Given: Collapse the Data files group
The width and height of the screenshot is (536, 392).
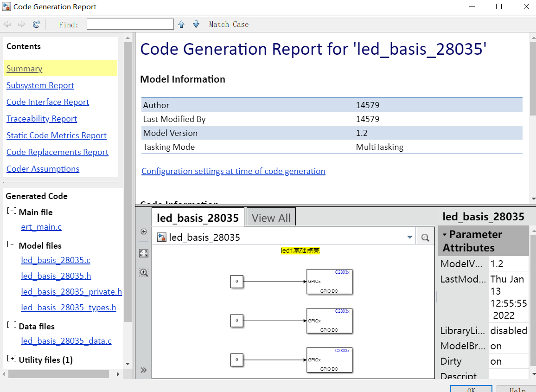Looking at the screenshot, I should [x=11, y=325].
